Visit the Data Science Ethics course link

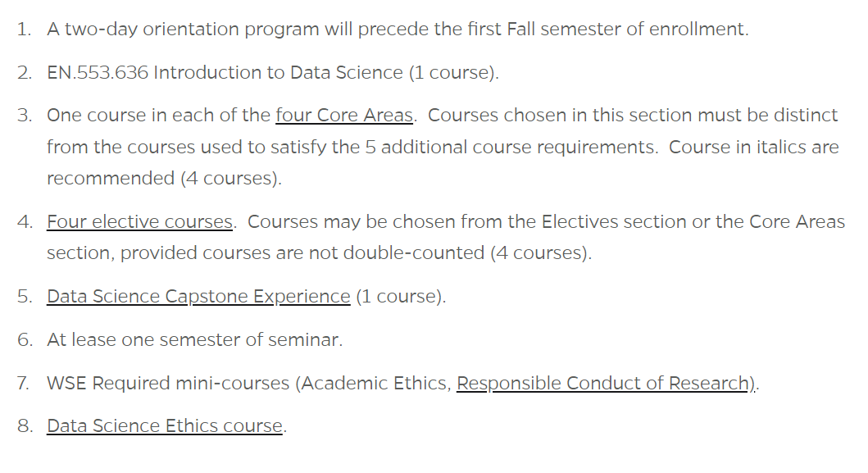point(165,426)
